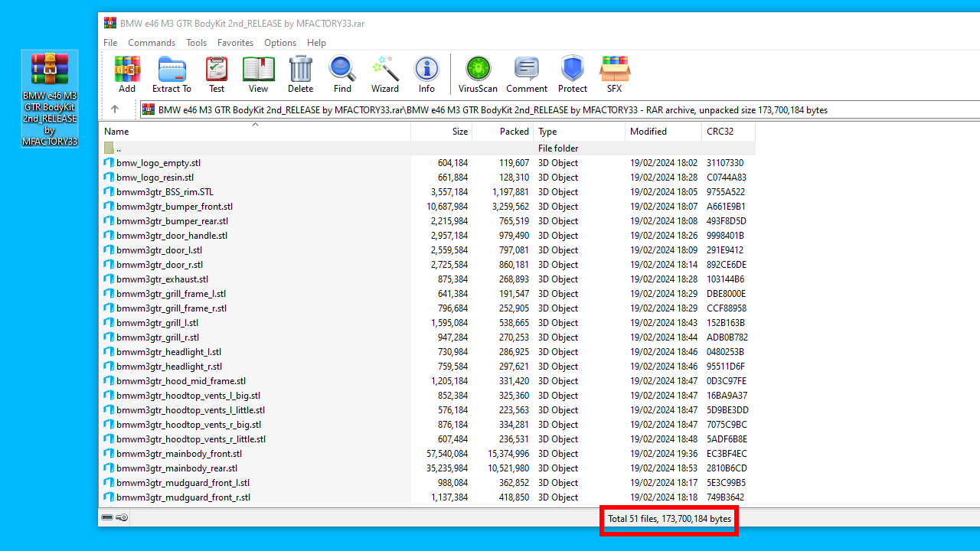Select bmwm3gtr_grill_l.stl file
The height and width of the screenshot is (551, 980).
(427, 323)
